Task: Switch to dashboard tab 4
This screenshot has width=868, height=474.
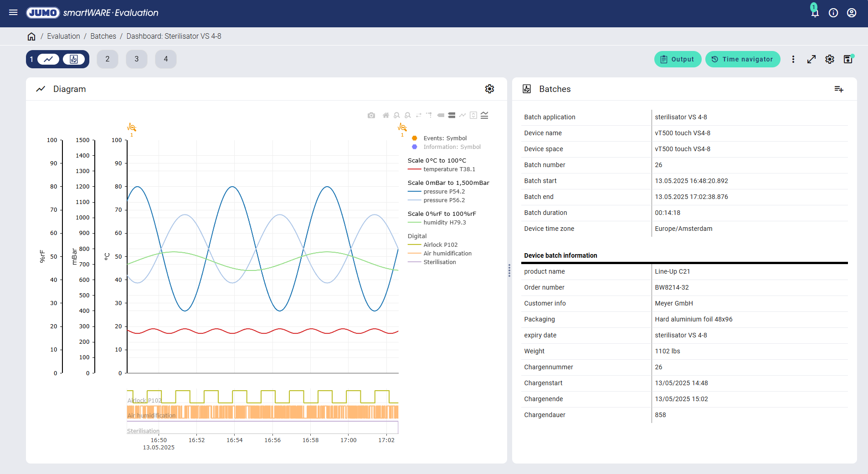Action: (x=166, y=59)
